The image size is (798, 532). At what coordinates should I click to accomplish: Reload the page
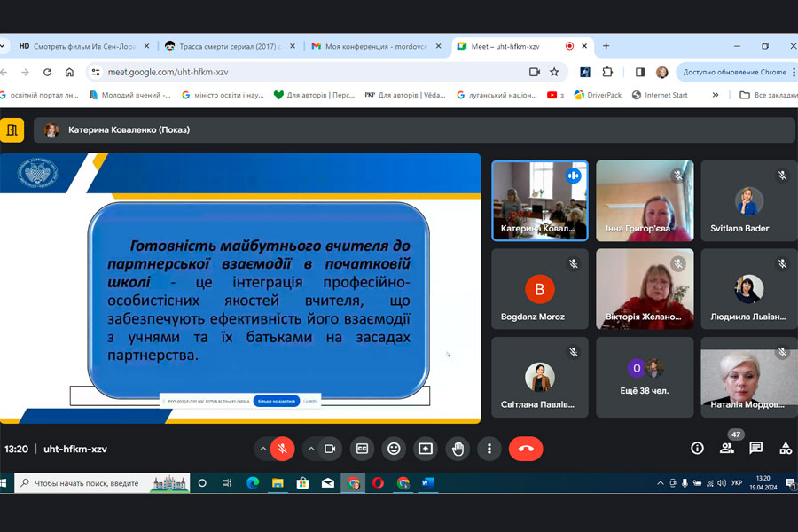coord(47,73)
